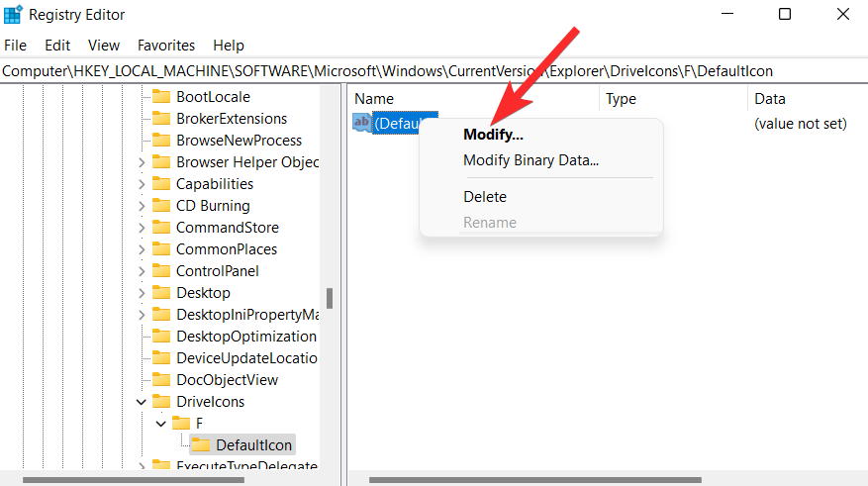Click the CD Burning folder icon
Image resolution: width=868 pixels, height=486 pixels.
pyautogui.click(x=161, y=205)
